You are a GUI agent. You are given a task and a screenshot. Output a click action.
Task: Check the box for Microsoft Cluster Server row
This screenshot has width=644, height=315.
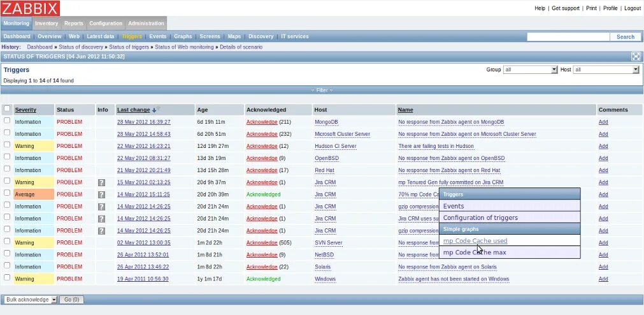point(7,133)
